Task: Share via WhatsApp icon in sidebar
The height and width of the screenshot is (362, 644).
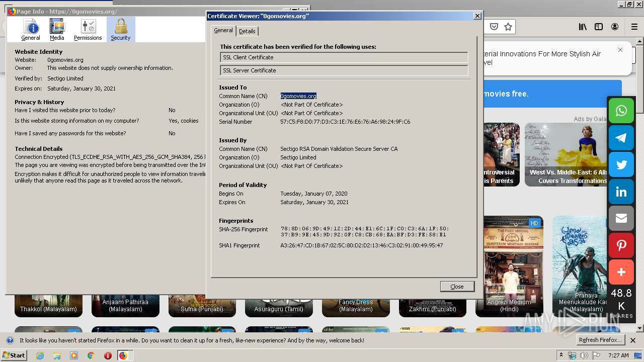Action: (621, 111)
